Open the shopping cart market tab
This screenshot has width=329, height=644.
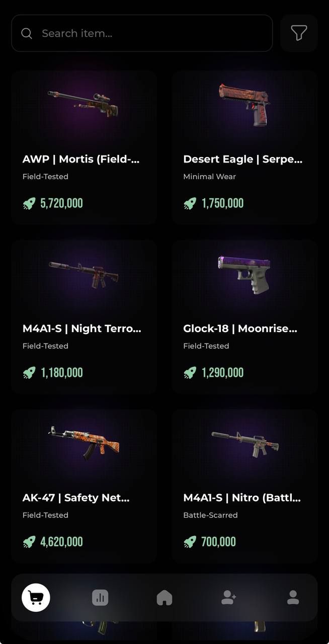pyautogui.click(x=36, y=597)
